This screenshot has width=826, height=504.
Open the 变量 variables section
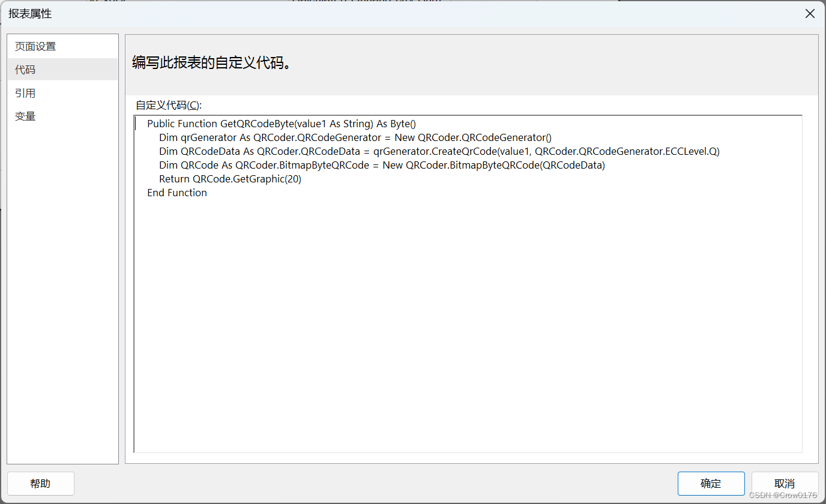[x=24, y=115]
